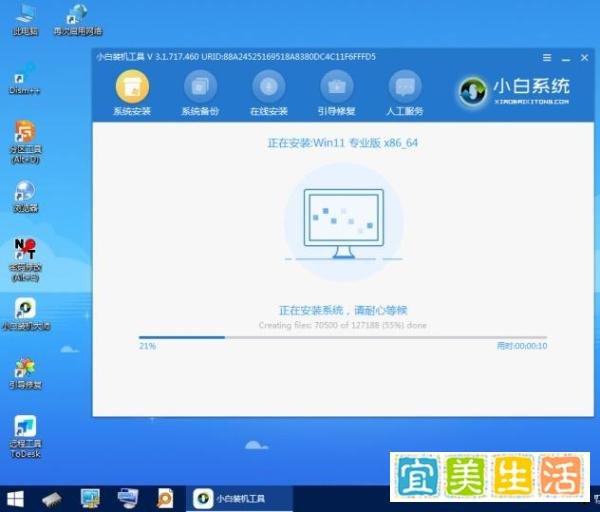Image resolution: width=600 pixels, height=512 pixels.
Task: Open the 系统备份 section icon
Action: (200, 87)
